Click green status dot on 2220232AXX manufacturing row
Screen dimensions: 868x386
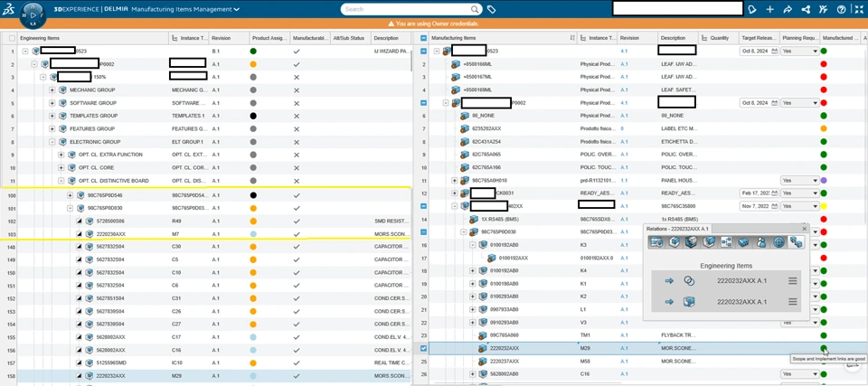(x=824, y=348)
